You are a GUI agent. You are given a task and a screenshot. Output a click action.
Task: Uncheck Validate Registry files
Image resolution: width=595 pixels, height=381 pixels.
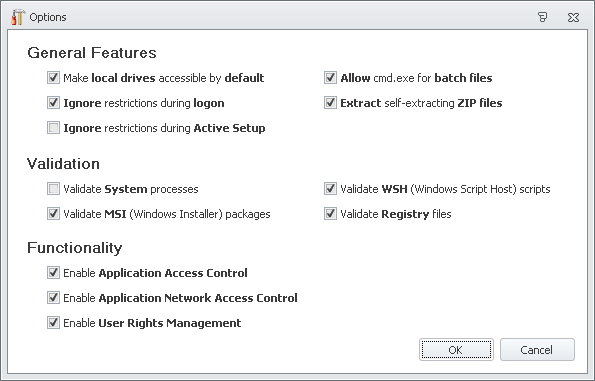[x=331, y=214]
